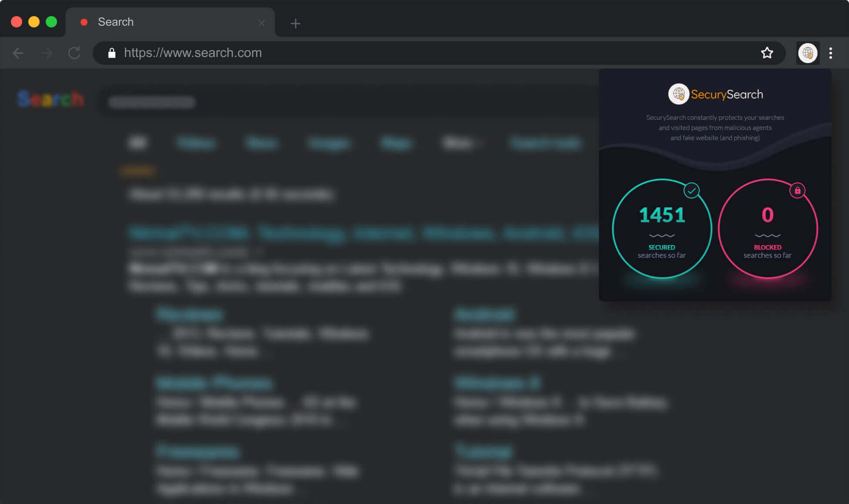Image resolution: width=849 pixels, height=504 pixels.
Task: Reload the page with refresh icon
Action: coord(74,53)
